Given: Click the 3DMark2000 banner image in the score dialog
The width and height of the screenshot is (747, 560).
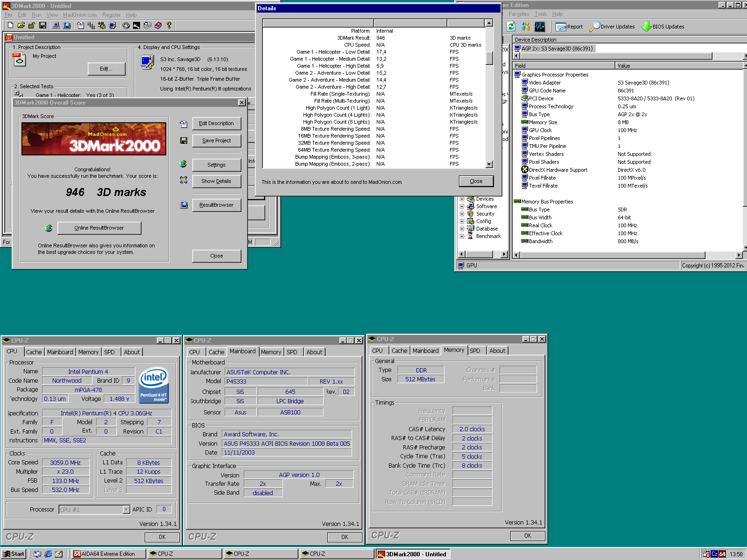Looking at the screenshot, I should [94, 139].
